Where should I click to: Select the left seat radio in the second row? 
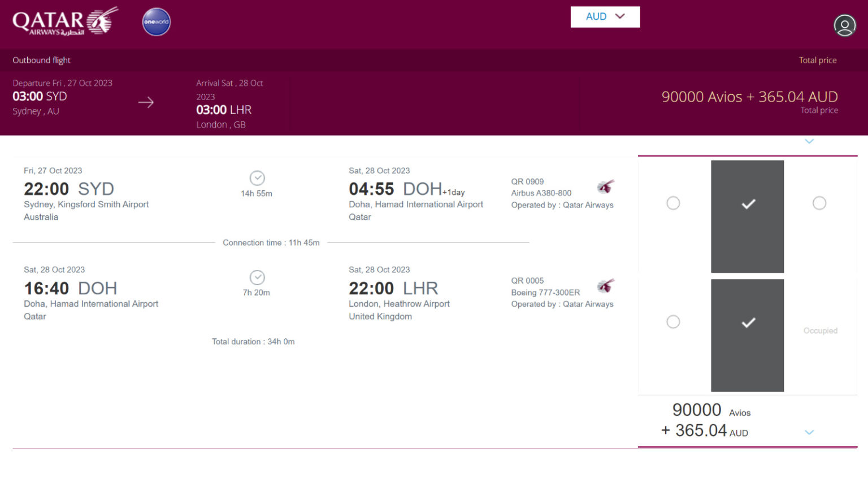coord(673,321)
